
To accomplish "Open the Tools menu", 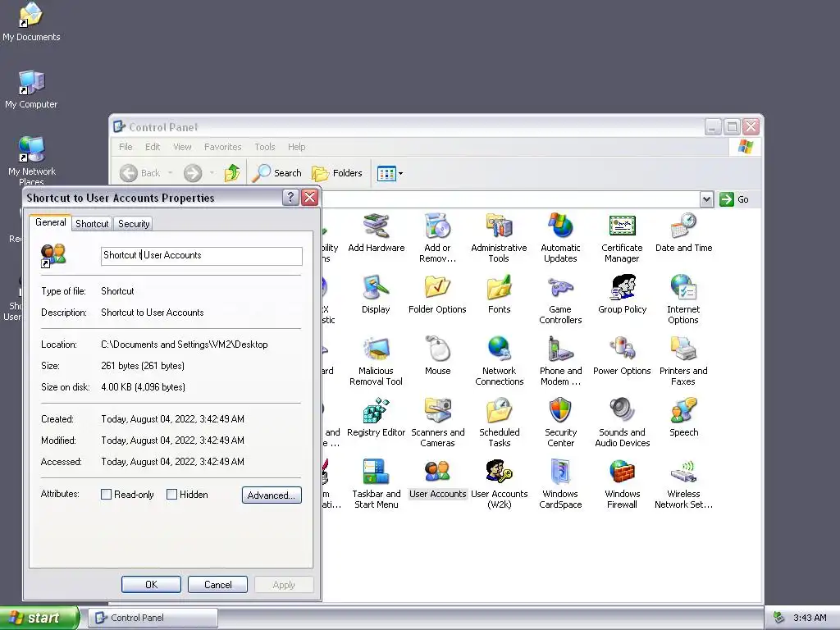I will (x=265, y=147).
